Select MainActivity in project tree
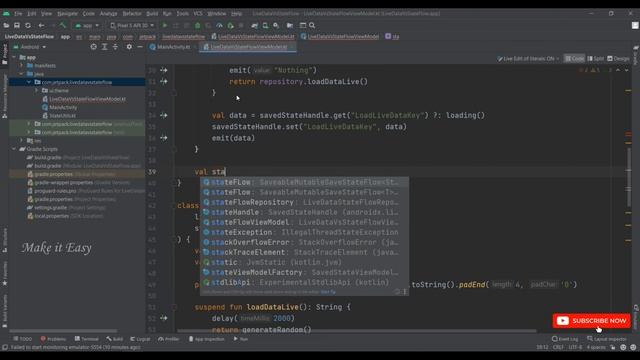 coord(60,107)
